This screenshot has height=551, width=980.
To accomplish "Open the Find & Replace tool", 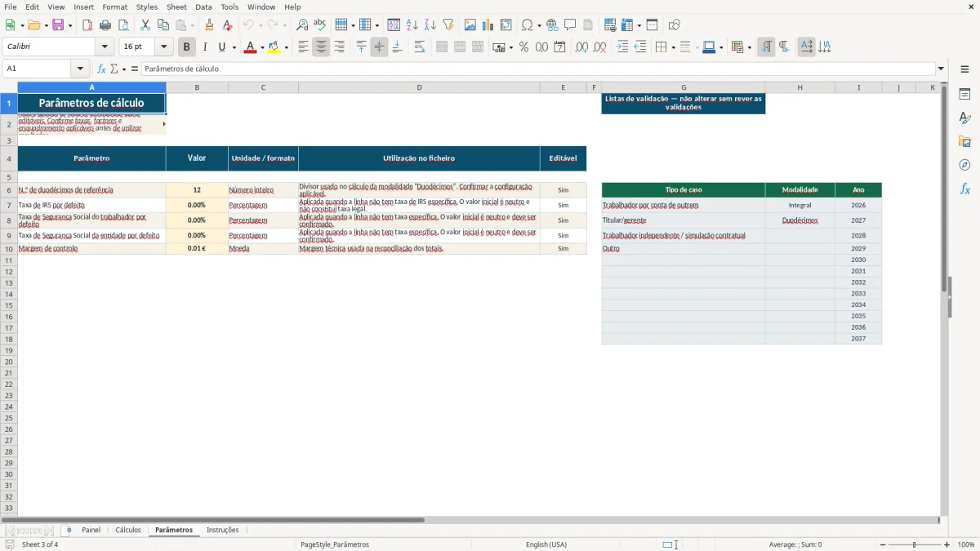I will [302, 25].
